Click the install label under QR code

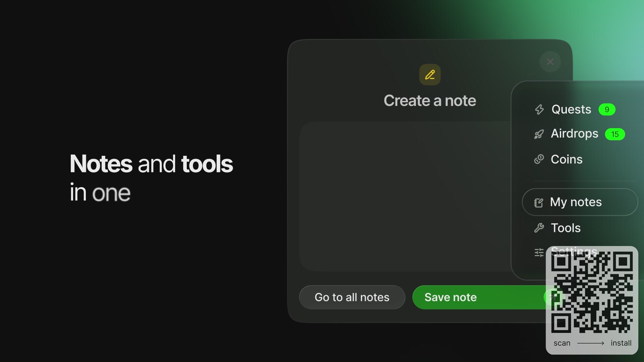(621, 343)
